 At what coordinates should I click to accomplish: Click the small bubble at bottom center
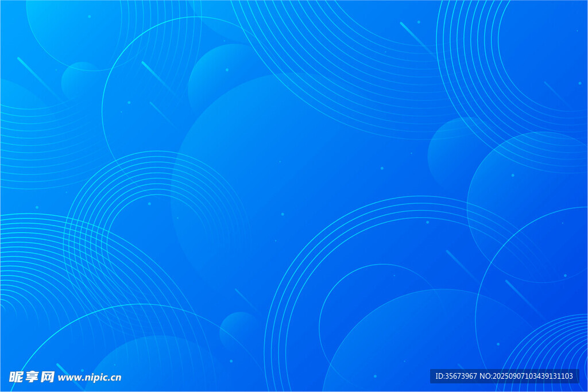pos(239,331)
